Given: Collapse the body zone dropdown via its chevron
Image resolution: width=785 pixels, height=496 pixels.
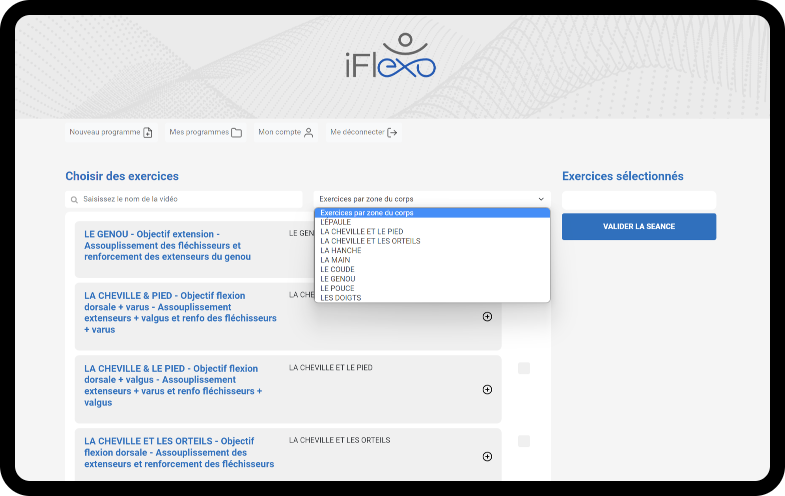Looking at the screenshot, I should [541, 199].
